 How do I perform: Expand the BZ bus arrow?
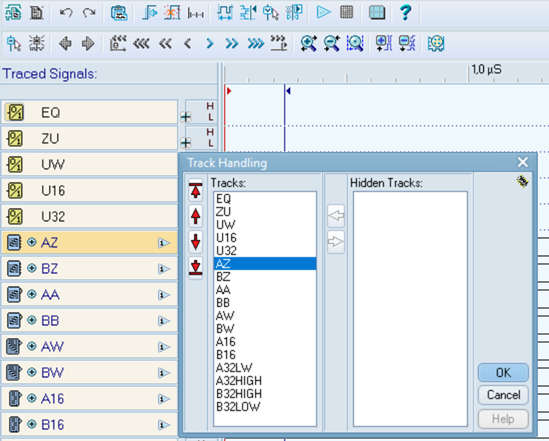164,269
